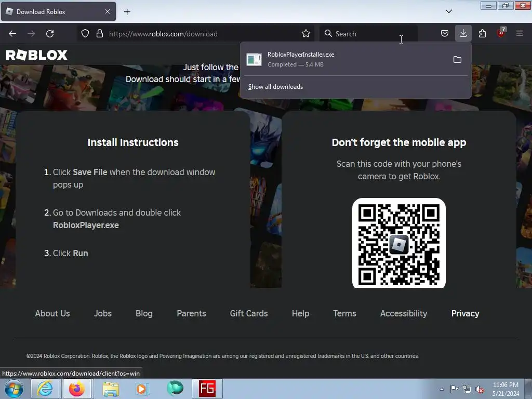
Task: Open the Terms footer link
Action: [x=345, y=313]
